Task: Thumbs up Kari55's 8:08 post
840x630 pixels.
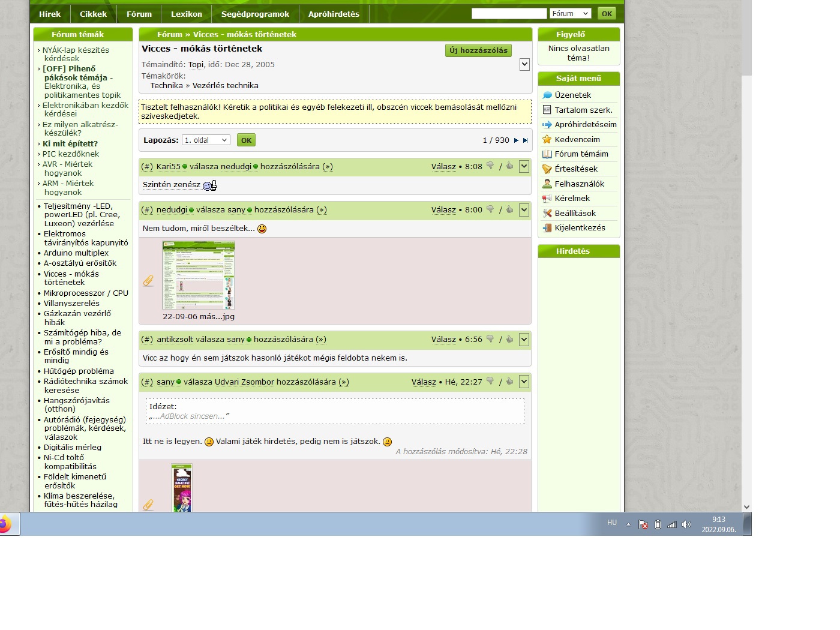Action: point(509,166)
